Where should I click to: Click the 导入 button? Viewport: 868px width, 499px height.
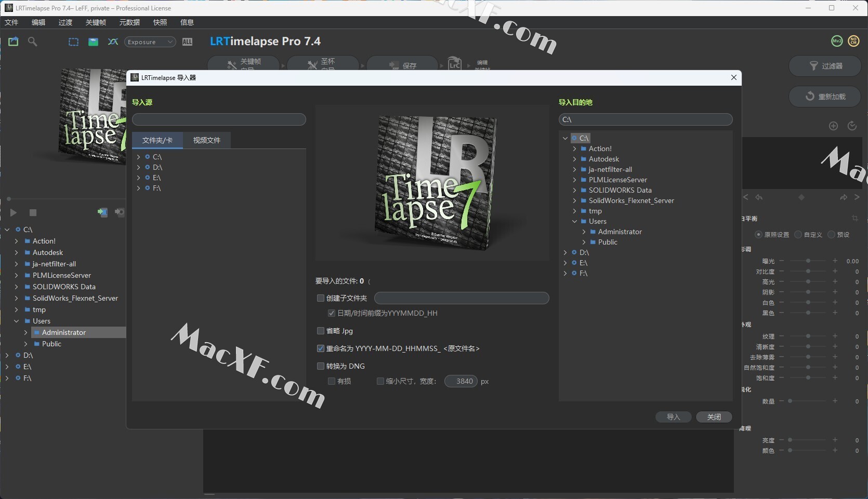673,417
